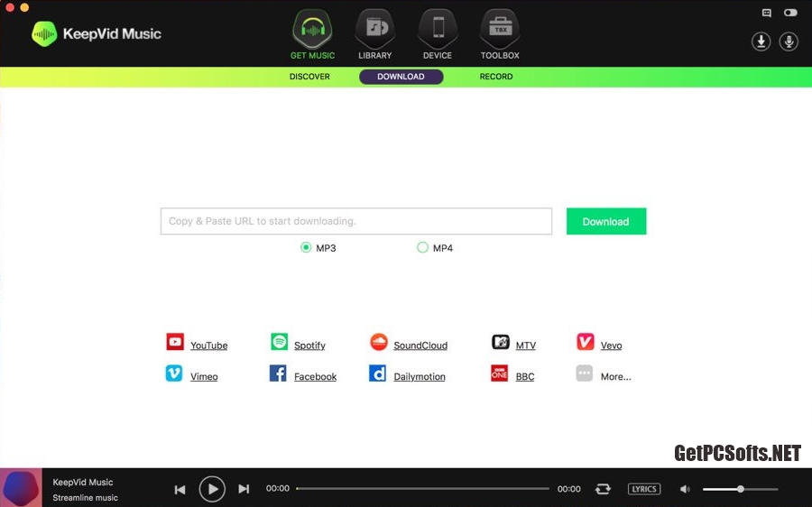Click the album art thumbnail in player
The image size is (812, 507).
[22, 487]
